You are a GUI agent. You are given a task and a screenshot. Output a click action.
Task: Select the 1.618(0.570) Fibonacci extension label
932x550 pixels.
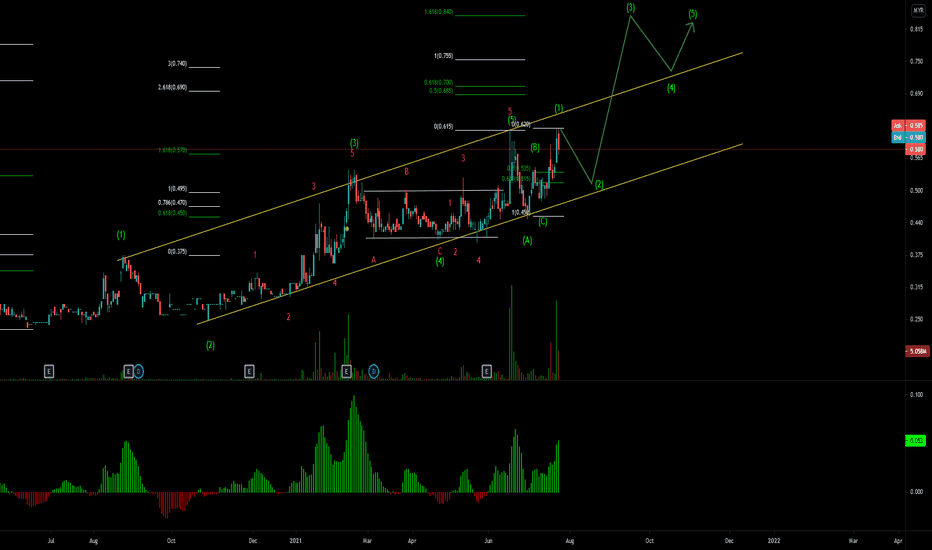[x=172, y=150]
